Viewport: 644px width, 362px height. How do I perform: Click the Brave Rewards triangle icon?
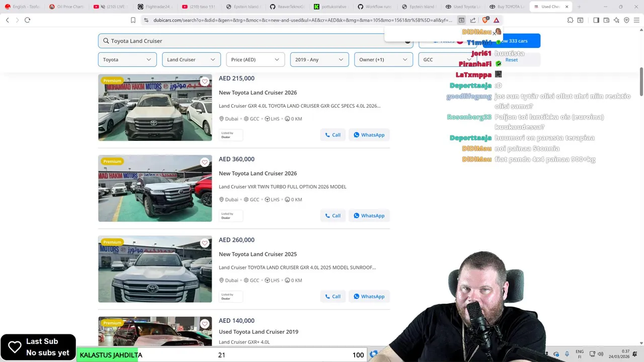coord(496,20)
